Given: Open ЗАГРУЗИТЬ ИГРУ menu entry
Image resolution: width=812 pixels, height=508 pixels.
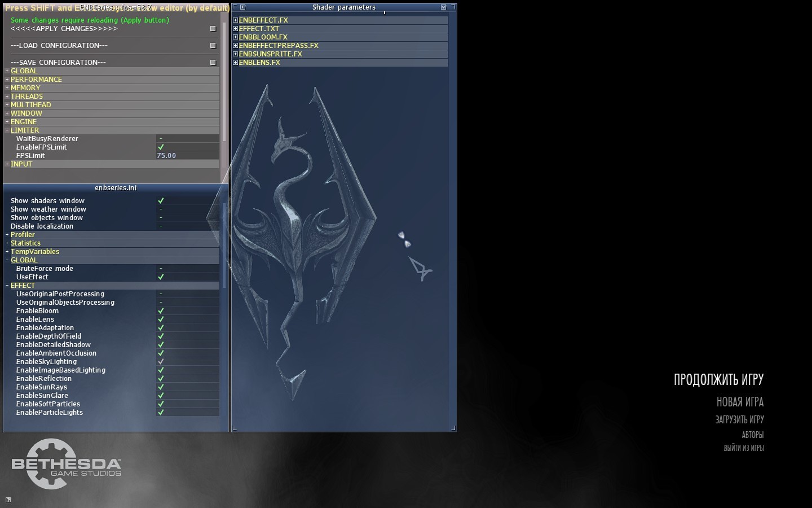Looking at the screenshot, I should 739,419.
